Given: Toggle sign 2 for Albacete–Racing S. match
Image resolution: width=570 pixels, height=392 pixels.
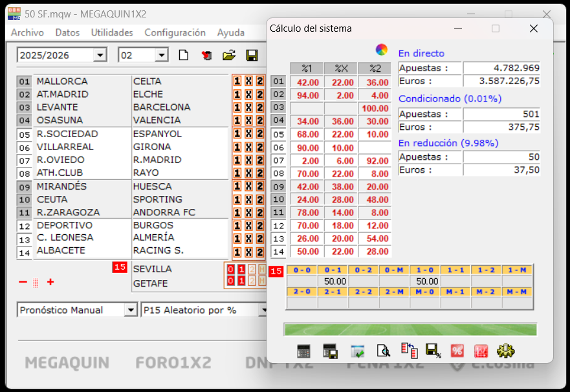Looking at the screenshot, I should (260, 252).
